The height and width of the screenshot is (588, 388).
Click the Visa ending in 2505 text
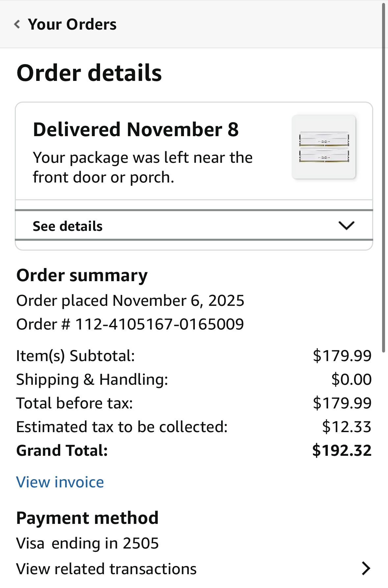(x=88, y=543)
